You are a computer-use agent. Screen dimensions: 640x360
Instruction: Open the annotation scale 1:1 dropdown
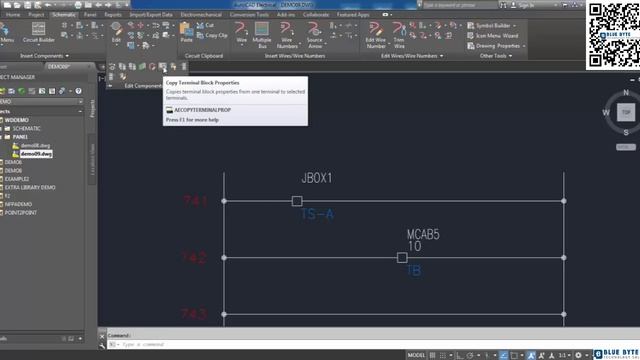coord(564,355)
